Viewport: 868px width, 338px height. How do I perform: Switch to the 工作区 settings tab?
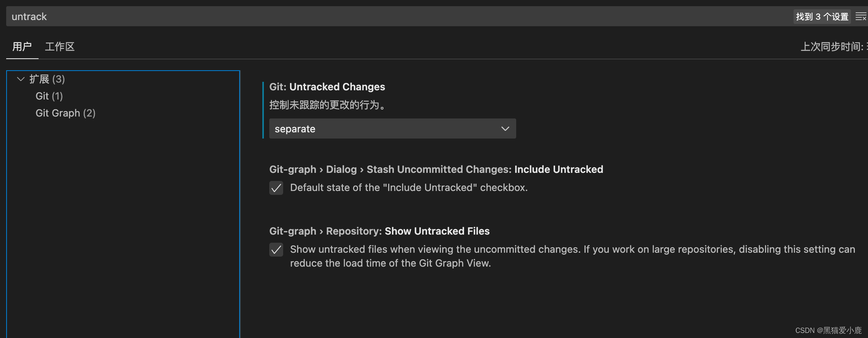tap(60, 46)
